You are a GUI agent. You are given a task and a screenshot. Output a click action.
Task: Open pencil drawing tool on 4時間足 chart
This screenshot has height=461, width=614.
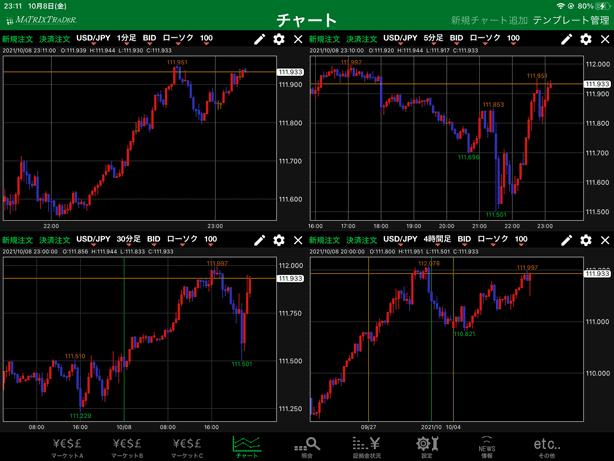click(567, 240)
